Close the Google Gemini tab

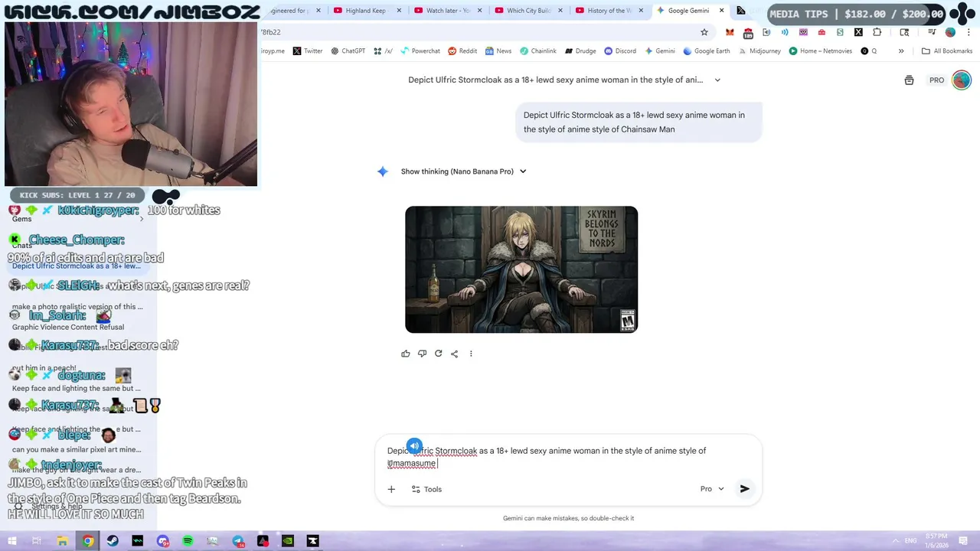point(721,11)
